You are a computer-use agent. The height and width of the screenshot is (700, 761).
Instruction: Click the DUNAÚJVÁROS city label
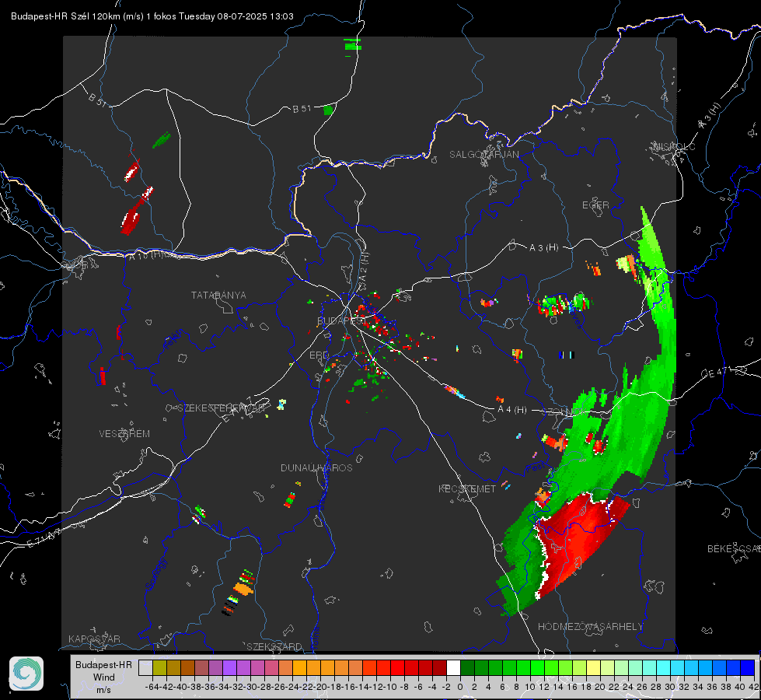click(x=316, y=467)
